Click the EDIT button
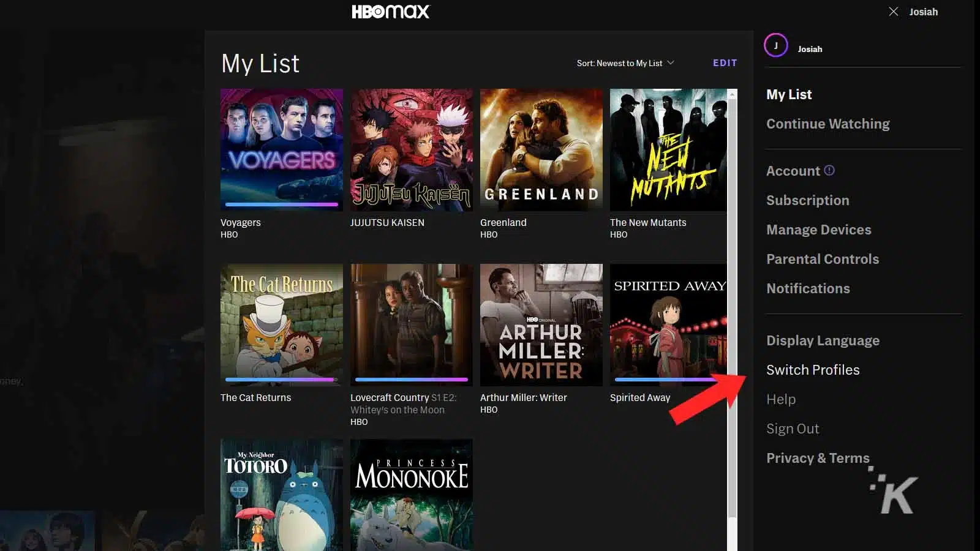 point(725,62)
